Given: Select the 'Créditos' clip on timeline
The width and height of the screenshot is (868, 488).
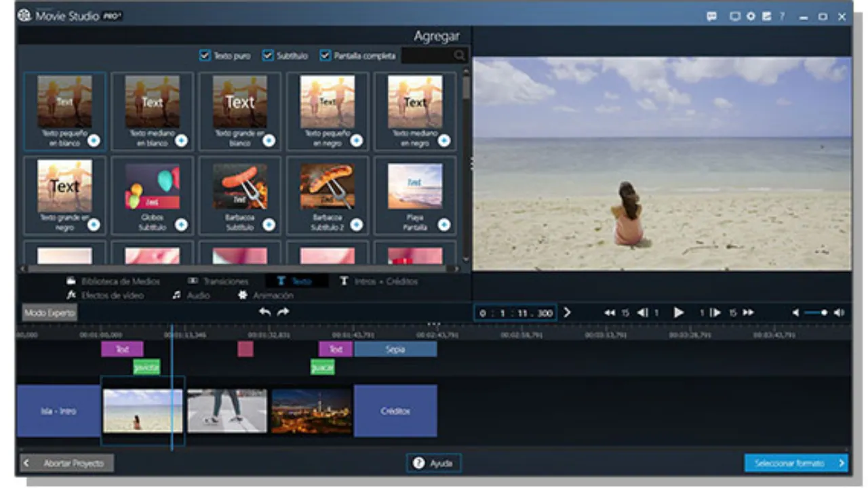Looking at the screenshot, I should click(395, 411).
